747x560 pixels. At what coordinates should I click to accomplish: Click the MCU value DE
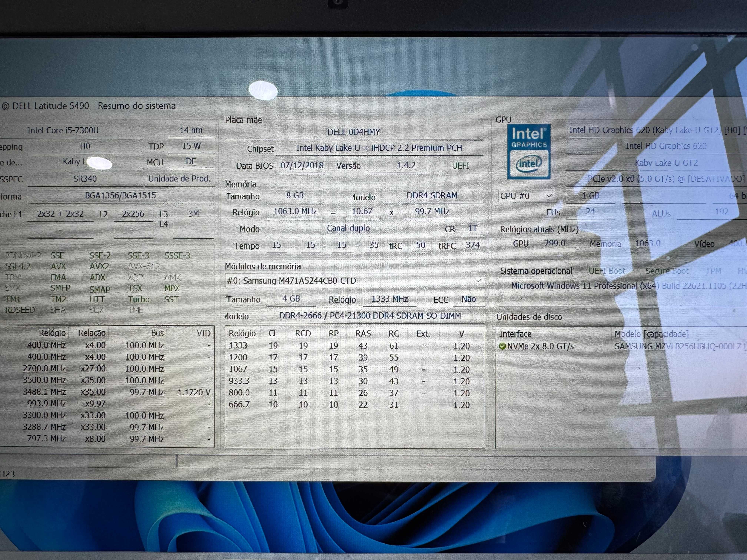tap(191, 161)
